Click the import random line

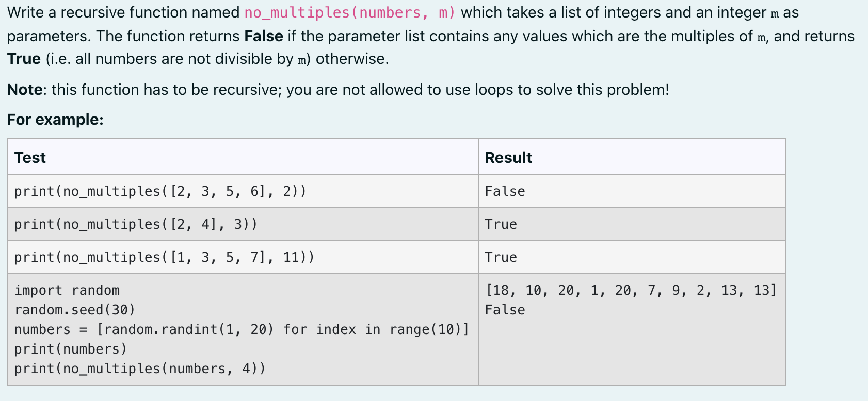[x=67, y=290]
